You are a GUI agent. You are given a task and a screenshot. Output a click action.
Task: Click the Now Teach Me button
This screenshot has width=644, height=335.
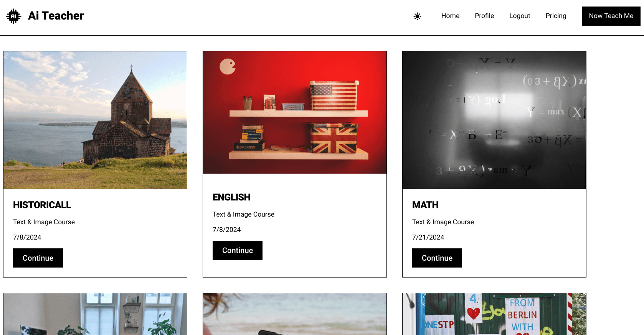(x=611, y=16)
